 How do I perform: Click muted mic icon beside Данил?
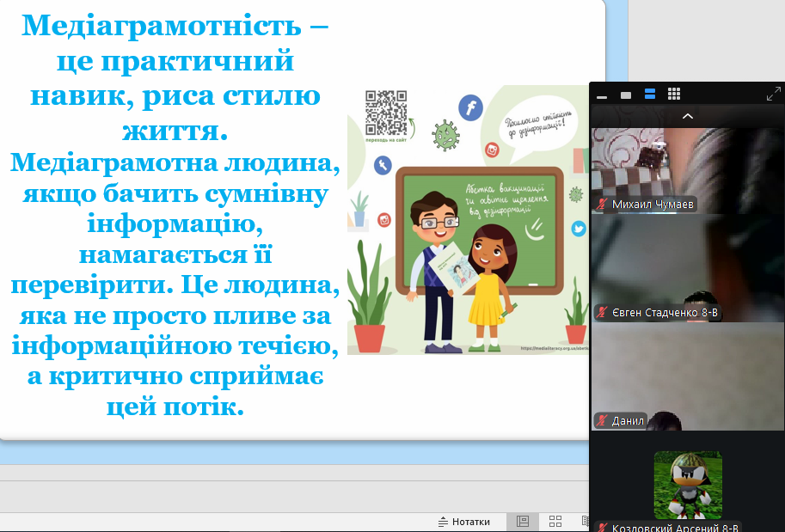click(x=602, y=421)
